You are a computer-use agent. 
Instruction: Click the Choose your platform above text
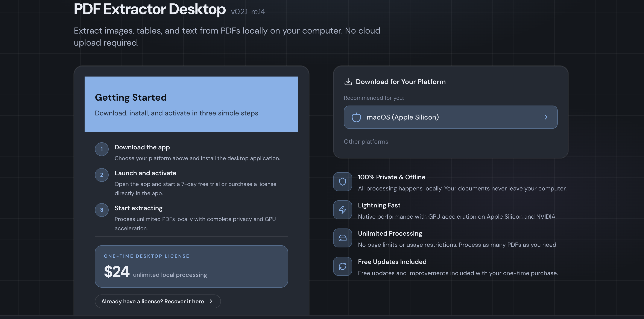(x=197, y=158)
